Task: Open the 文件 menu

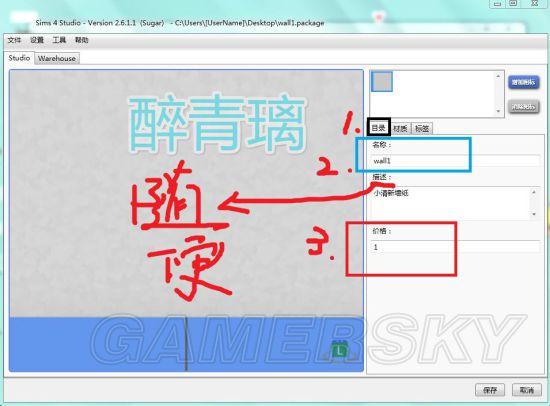Action: (x=14, y=40)
